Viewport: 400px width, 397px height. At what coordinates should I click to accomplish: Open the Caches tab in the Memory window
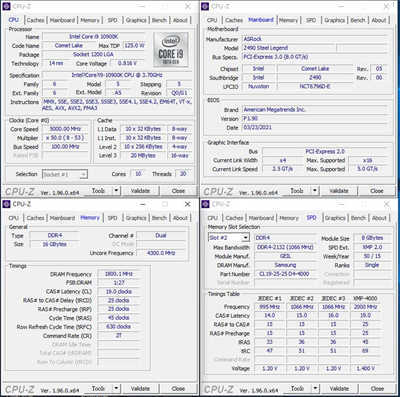coord(35,218)
